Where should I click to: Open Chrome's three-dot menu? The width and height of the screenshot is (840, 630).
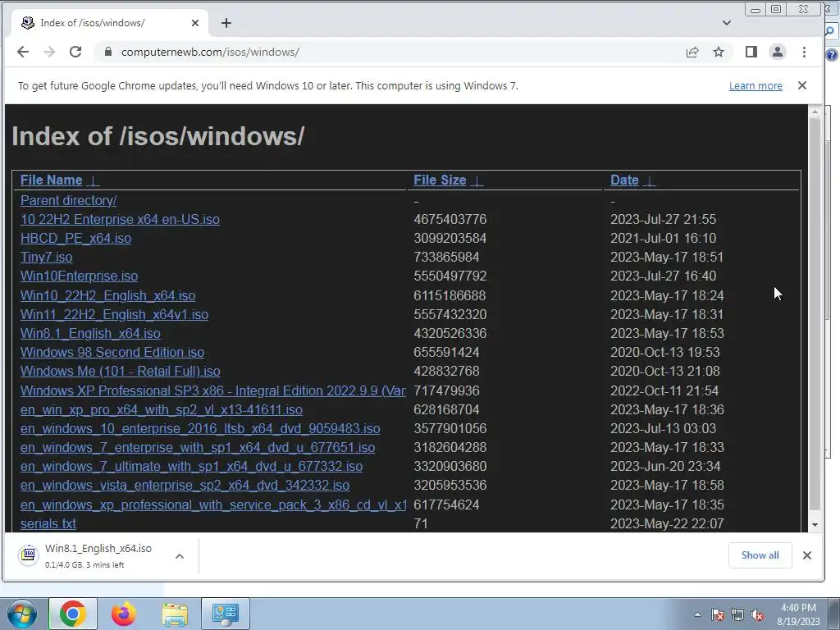pos(804,52)
